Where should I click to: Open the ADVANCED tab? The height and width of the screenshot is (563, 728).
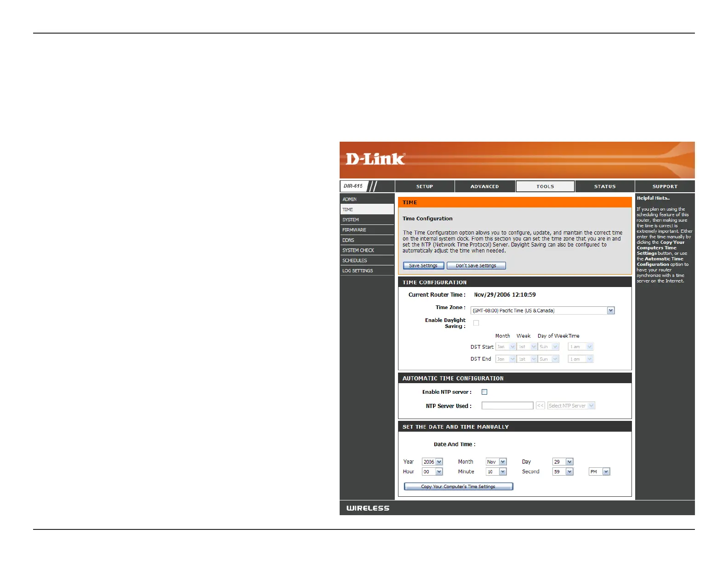click(x=484, y=186)
